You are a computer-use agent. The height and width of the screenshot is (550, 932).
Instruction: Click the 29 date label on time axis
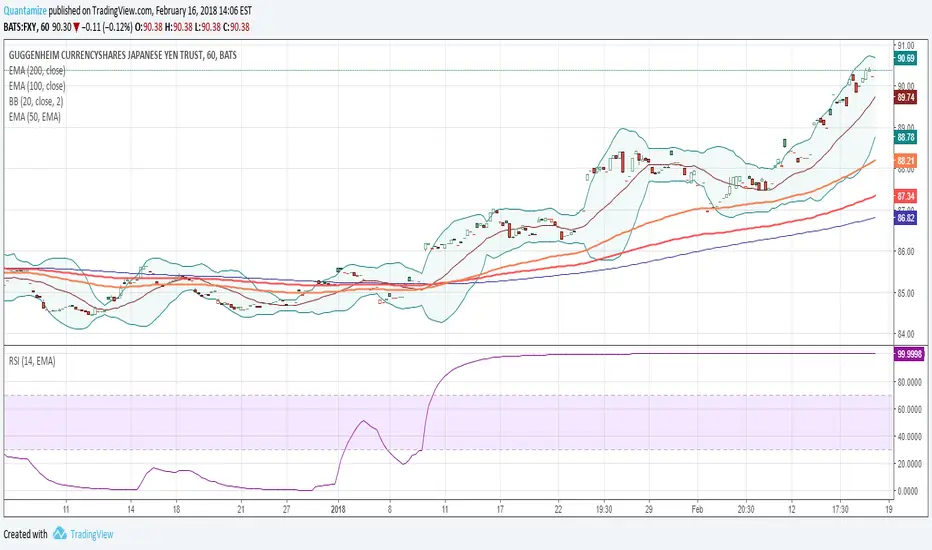pyautogui.click(x=648, y=509)
